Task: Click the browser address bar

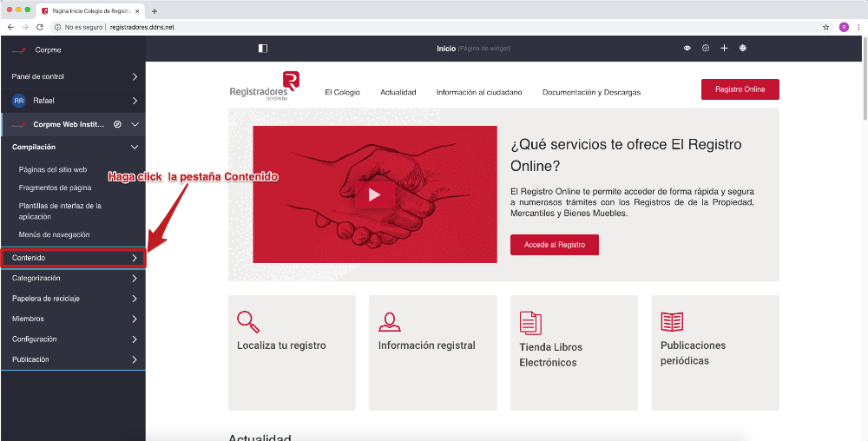Action: (434, 27)
